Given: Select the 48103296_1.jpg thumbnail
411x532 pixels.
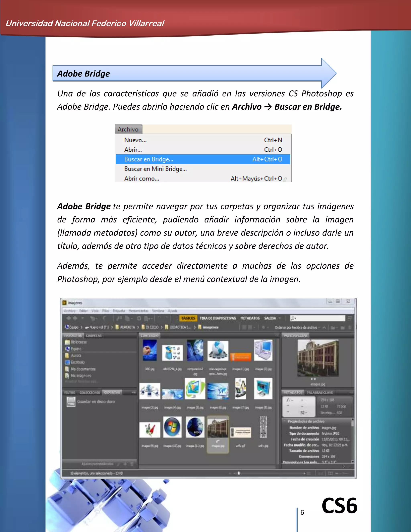Looking at the screenshot, I should [172, 353].
